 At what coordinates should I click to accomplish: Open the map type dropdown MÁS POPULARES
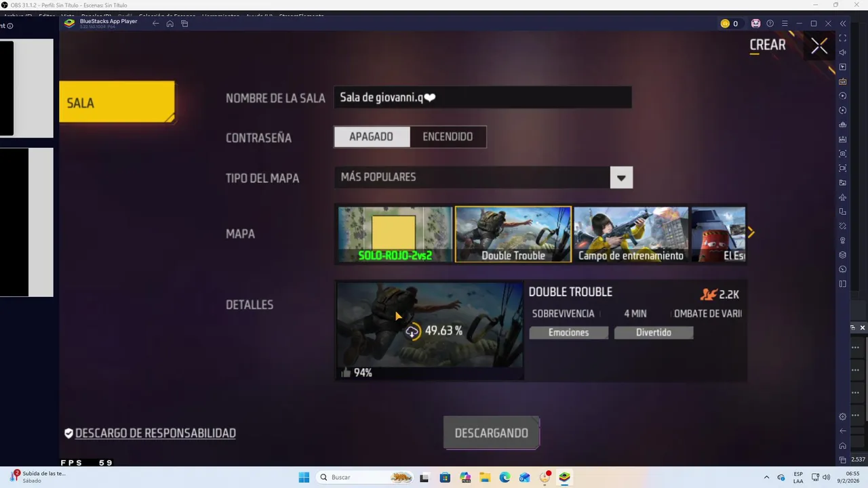[x=483, y=178]
